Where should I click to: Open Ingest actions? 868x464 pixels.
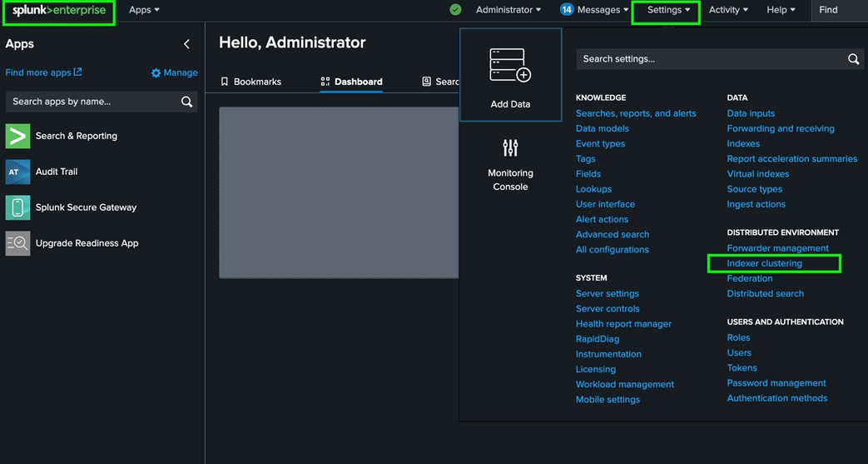pos(756,204)
